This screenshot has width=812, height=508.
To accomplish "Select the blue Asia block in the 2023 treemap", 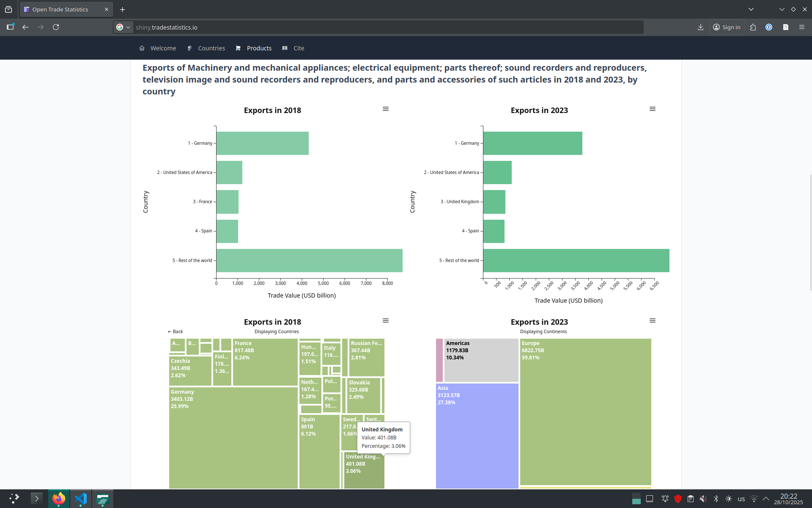I will [477, 436].
